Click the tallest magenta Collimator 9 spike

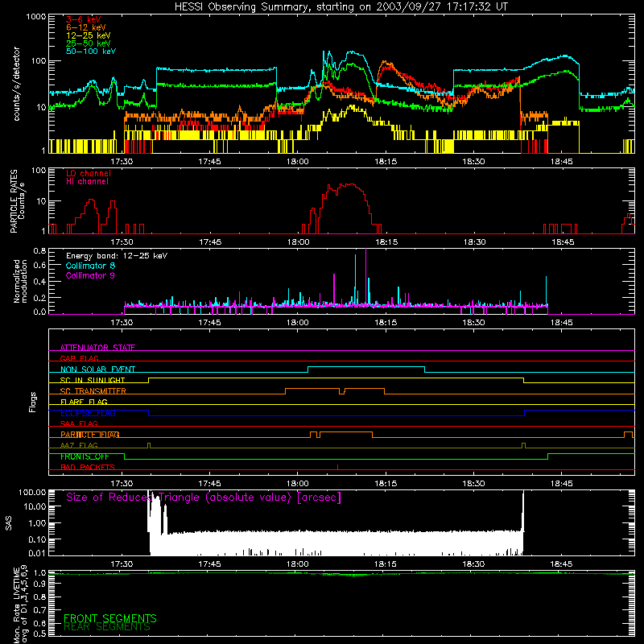coord(365,277)
